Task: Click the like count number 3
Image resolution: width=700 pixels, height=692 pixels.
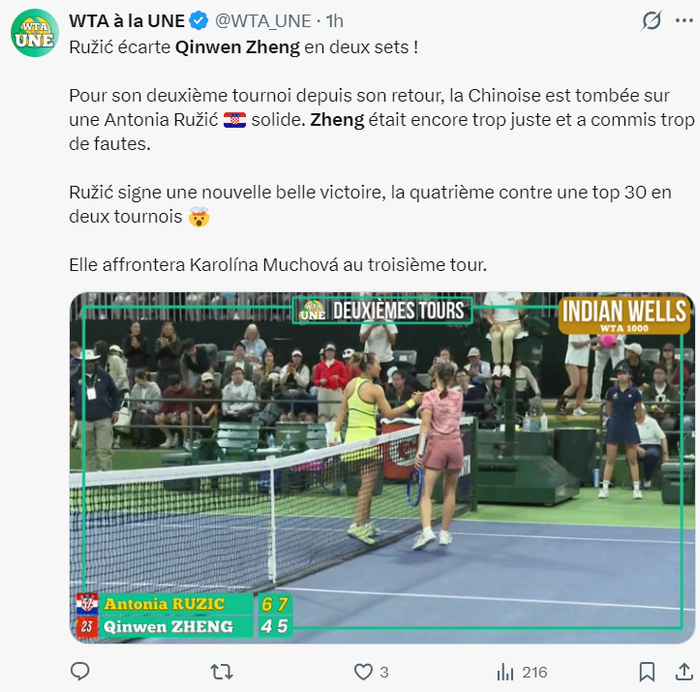Action: (x=384, y=672)
